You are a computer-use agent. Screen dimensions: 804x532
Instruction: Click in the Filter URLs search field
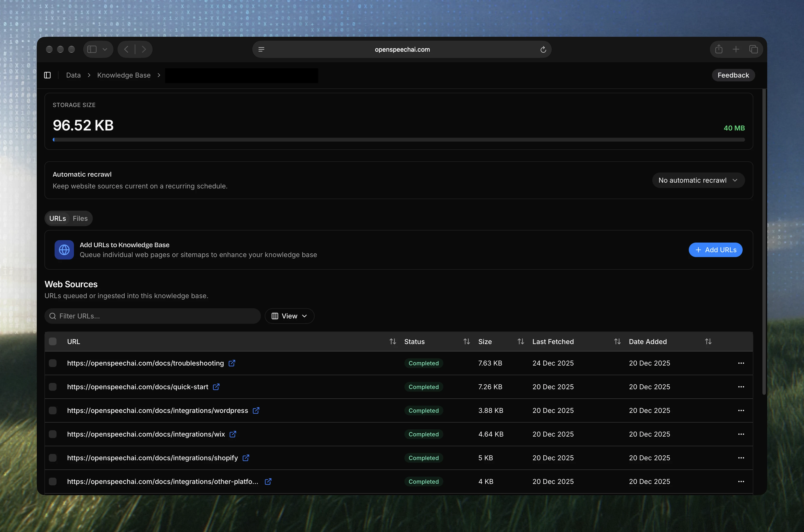click(x=153, y=316)
